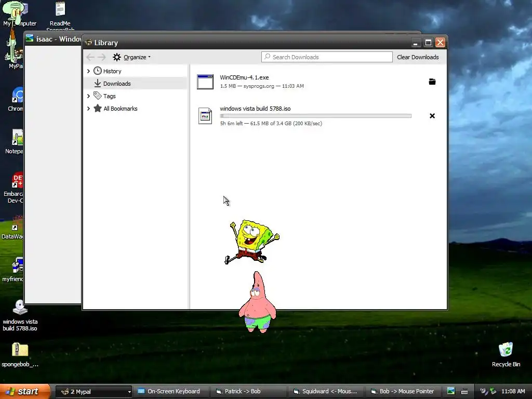The width and height of the screenshot is (532, 399).
Task: Expand the All Bookmarks tree node
Action: click(88, 109)
